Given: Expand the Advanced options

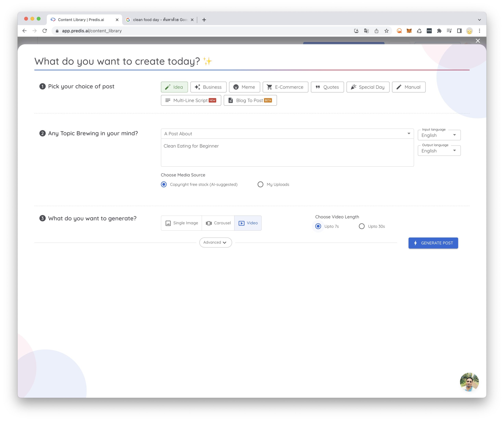Looking at the screenshot, I should pyautogui.click(x=215, y=242).
